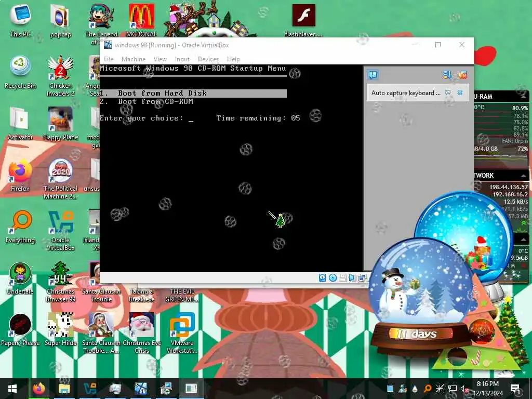Select the Chicken Invaders 2 shortcut
This screenshot has width=532, height=399.
[x=60, y=76]
